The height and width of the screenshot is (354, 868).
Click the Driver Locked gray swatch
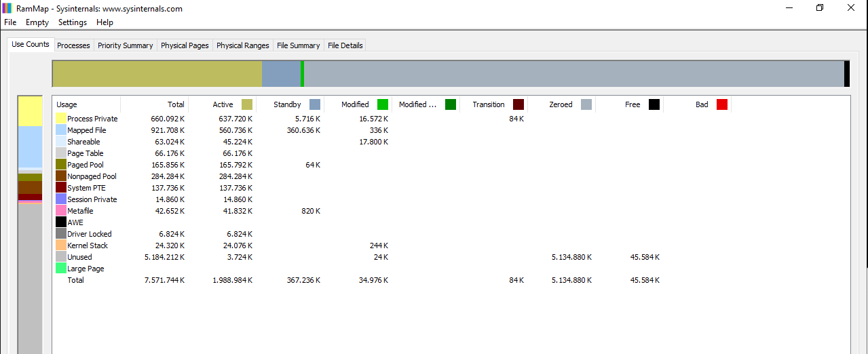pyautogui.click(x=60, y=234)
